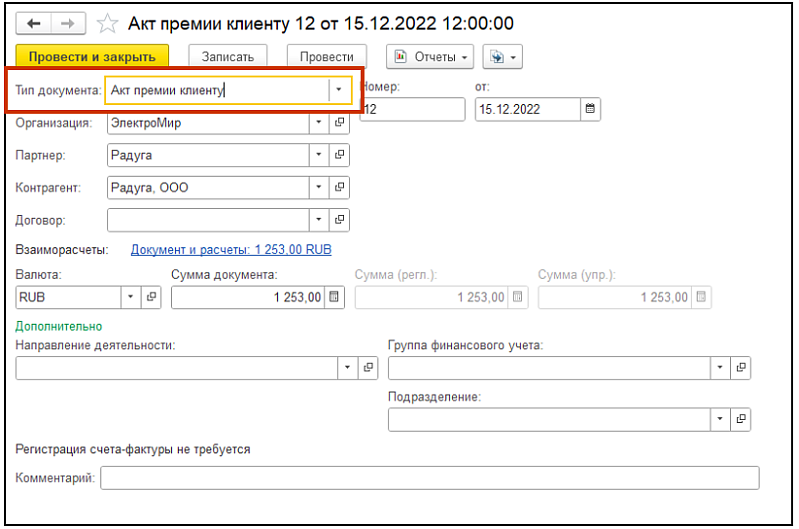Image resolution: width=799 pixels, height=529 pixels.
Task: Expand the Группа финансового учета dropdown
Action: [720, 368]
